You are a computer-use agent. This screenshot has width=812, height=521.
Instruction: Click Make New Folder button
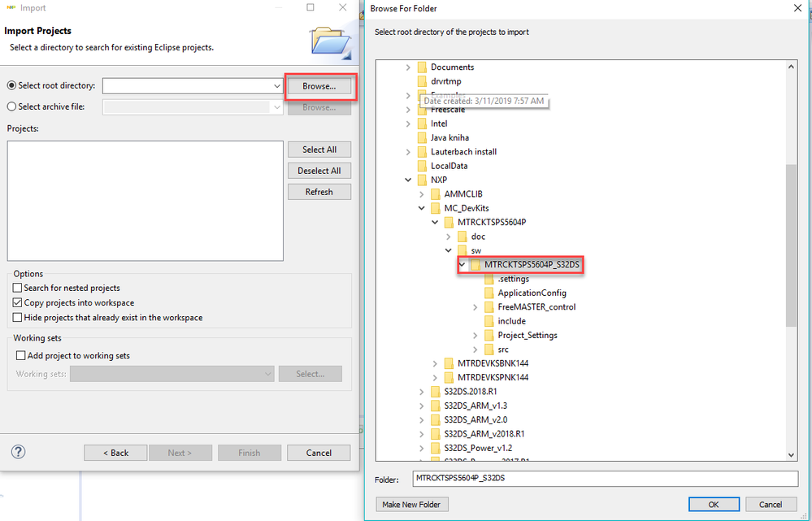point(411,505)
